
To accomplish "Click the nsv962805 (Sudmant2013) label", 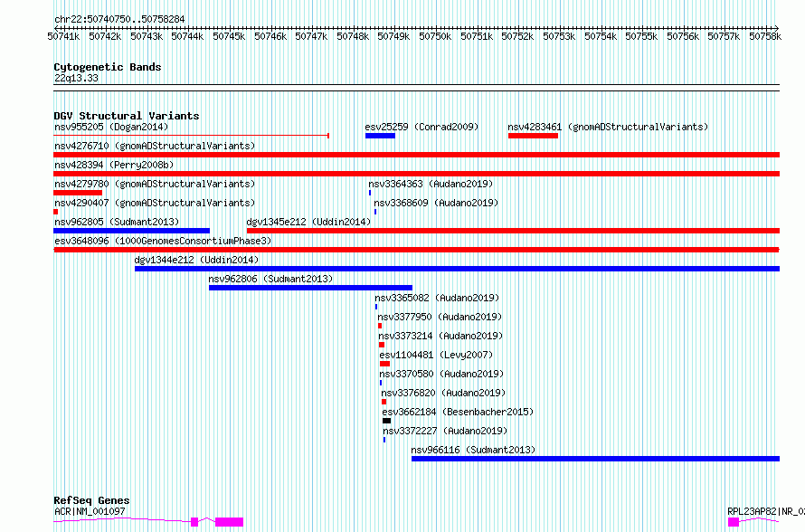I will pyautogui.click(x=117, y=222).
